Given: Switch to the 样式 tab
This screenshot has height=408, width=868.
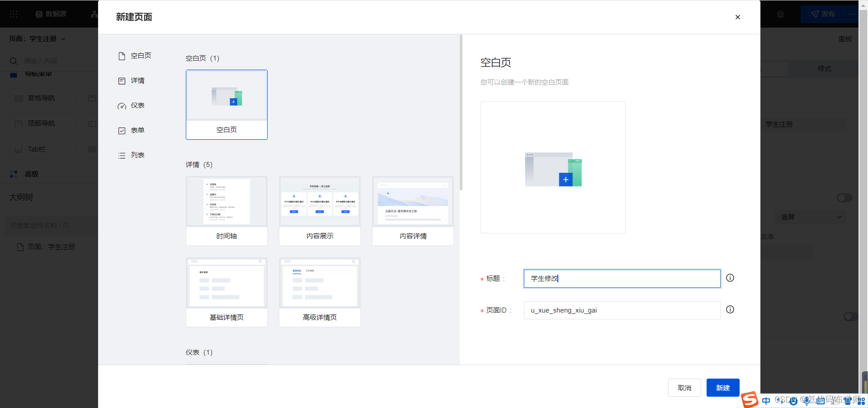Looking at the screenshot, I should pyautogui.click(x=824, y=69).
